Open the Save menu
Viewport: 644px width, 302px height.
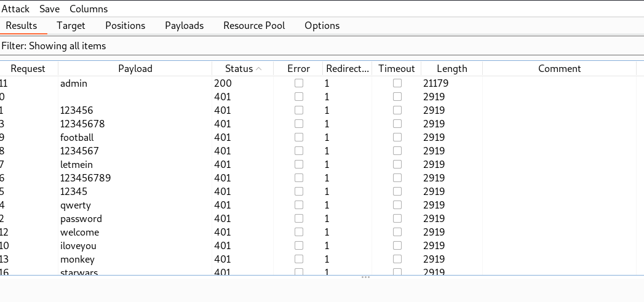pos(49,9)
